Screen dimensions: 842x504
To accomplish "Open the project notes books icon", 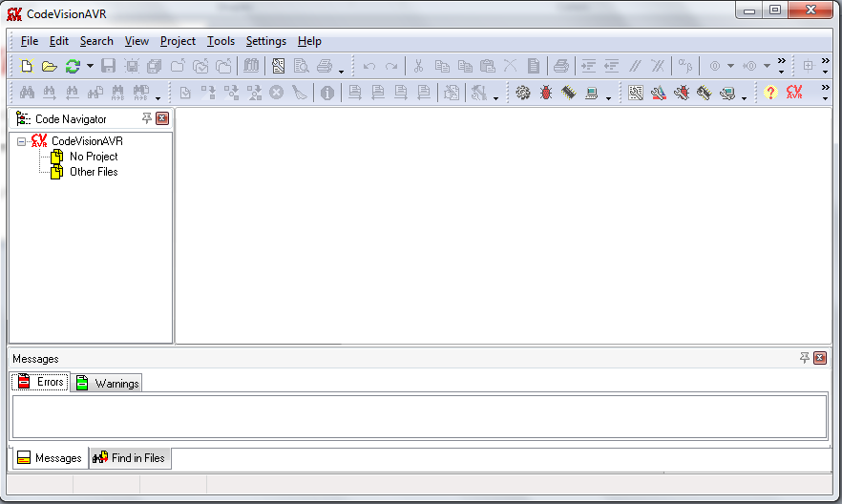I will [251, 66].
